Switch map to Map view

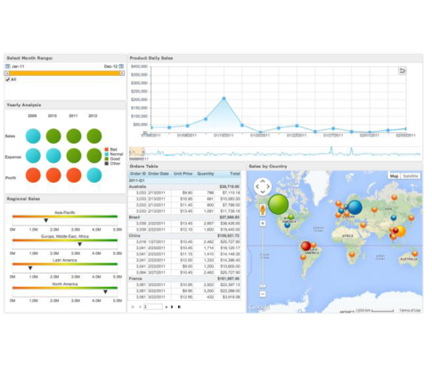click(x=394, y=176)
